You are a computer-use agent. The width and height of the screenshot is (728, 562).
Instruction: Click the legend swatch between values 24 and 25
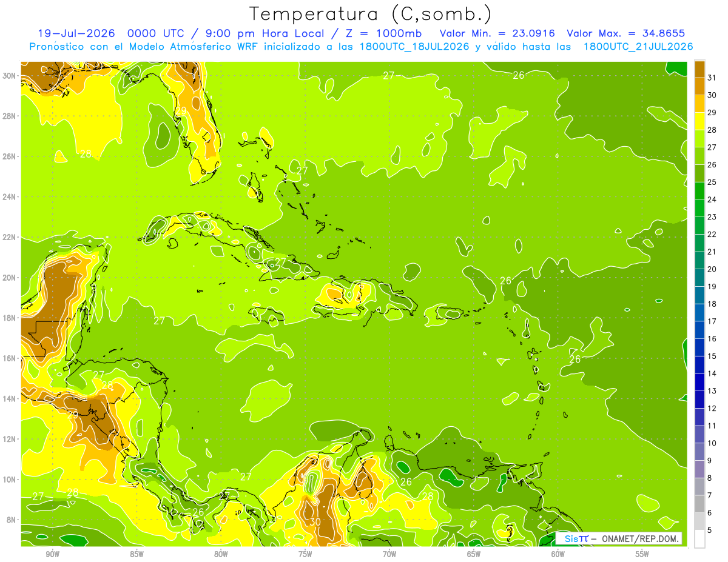(x=699, y=191)
